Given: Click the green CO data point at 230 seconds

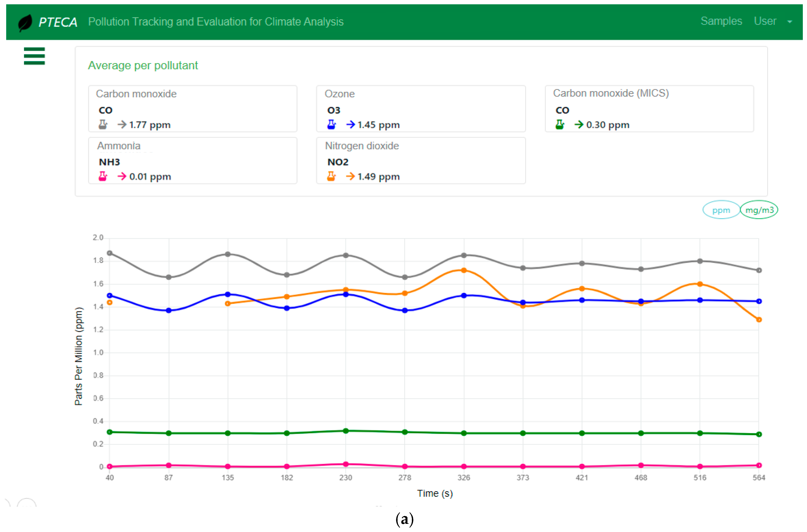Looking at the screenshot, I should 346,431.
